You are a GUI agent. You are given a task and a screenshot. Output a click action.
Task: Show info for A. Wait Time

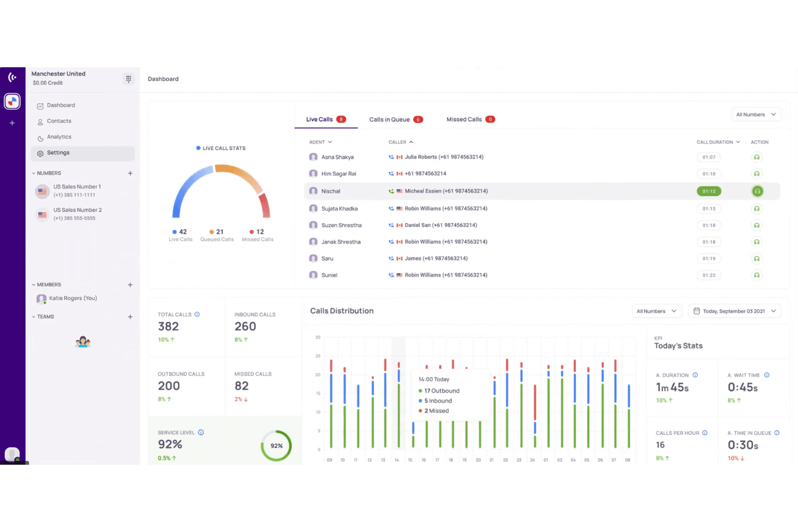click(x=767, y=375)
